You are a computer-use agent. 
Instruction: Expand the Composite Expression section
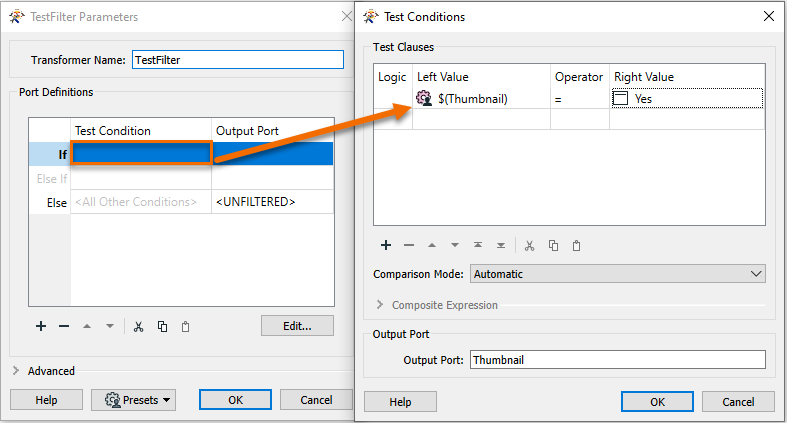[x=380, y=305]
